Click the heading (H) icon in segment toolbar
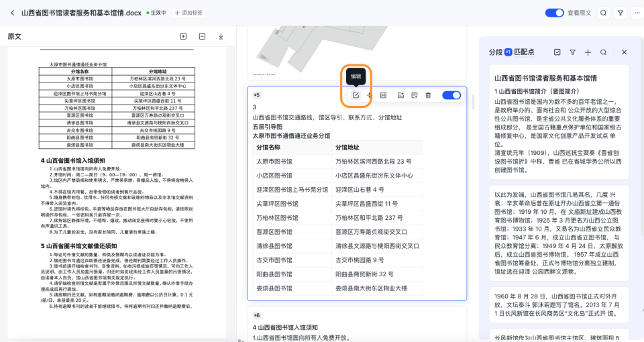Image resolution: width=644 pixels, height=342 pixels. [383, 95]
